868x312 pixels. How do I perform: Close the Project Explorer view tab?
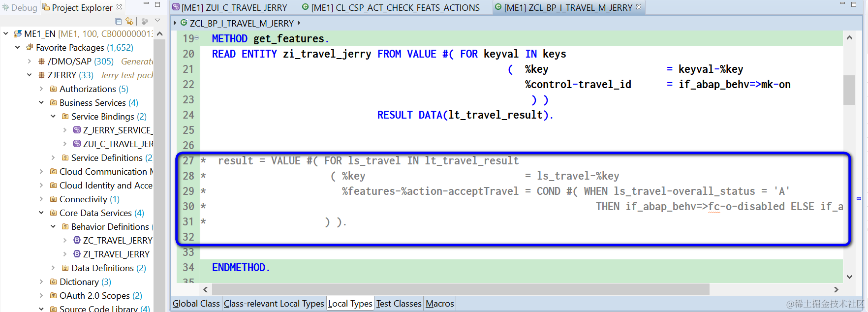point(119,7)
